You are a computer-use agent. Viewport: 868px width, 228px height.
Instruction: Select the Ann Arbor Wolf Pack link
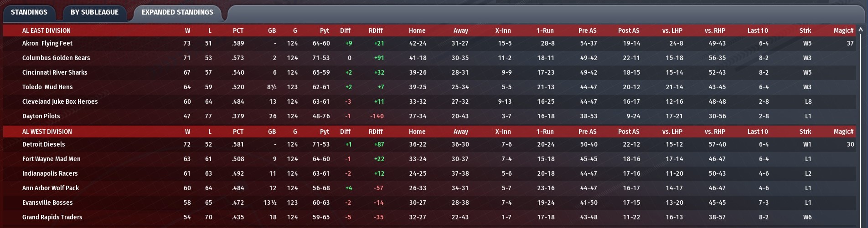pyautogui.click(x=51, y=188)
